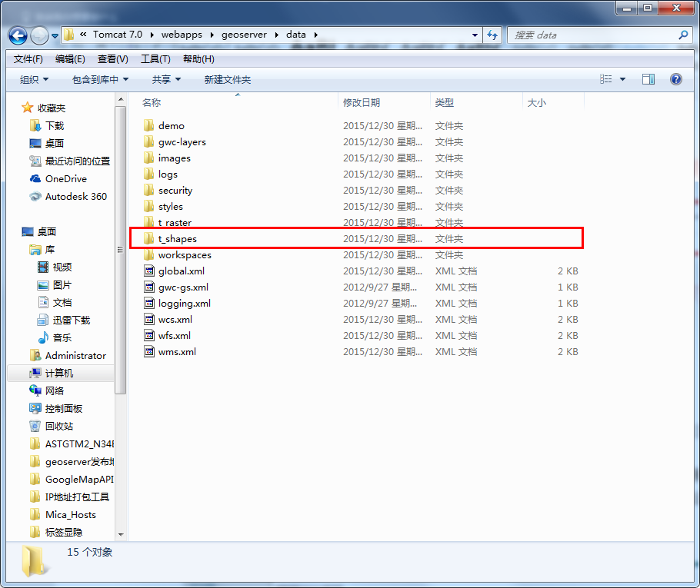
Task: Open Autodesk 360 in the sidebar
Action: (x=76, y=196)
